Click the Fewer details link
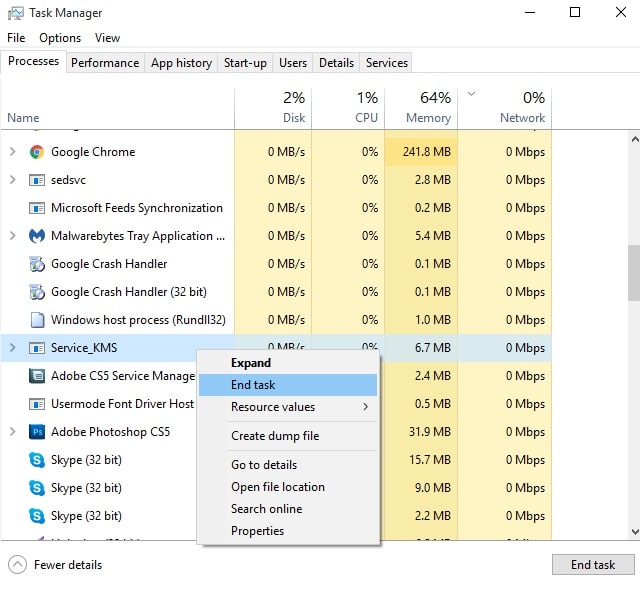This screenshot has width=640, height=589. (68, 565)
